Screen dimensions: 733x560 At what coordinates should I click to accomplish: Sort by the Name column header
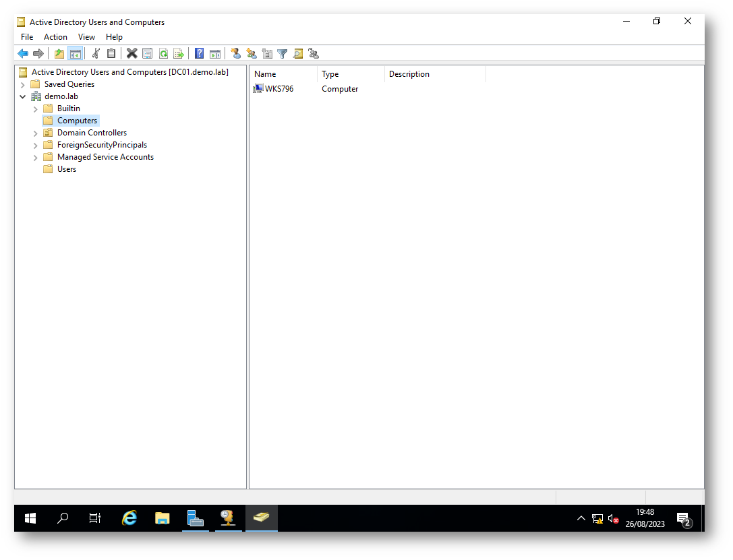point(283,74)
